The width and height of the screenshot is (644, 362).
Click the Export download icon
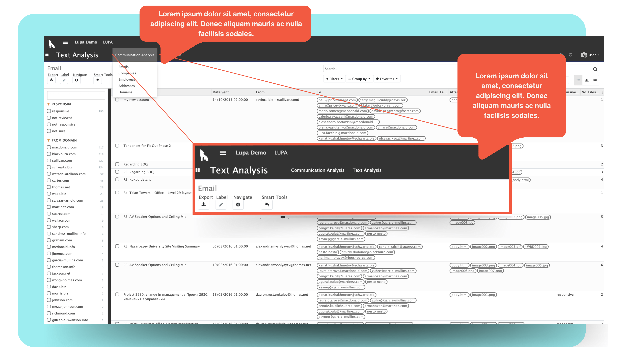click(51, 80)
